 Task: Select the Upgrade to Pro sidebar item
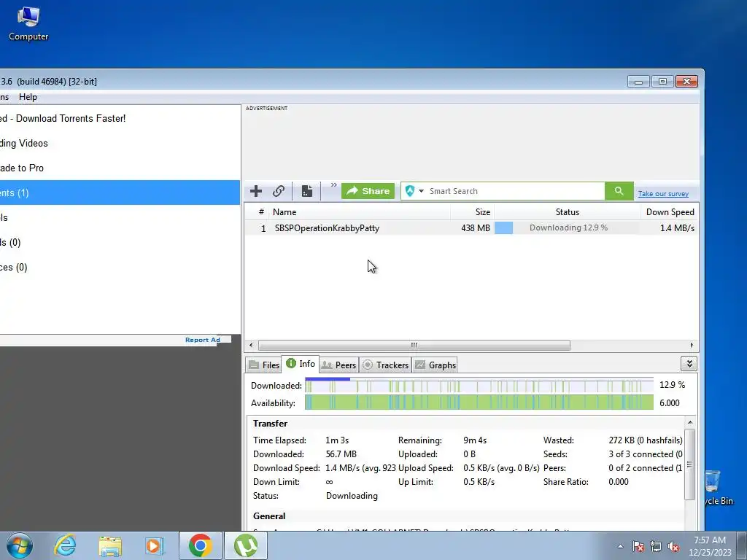click(120, 168)
